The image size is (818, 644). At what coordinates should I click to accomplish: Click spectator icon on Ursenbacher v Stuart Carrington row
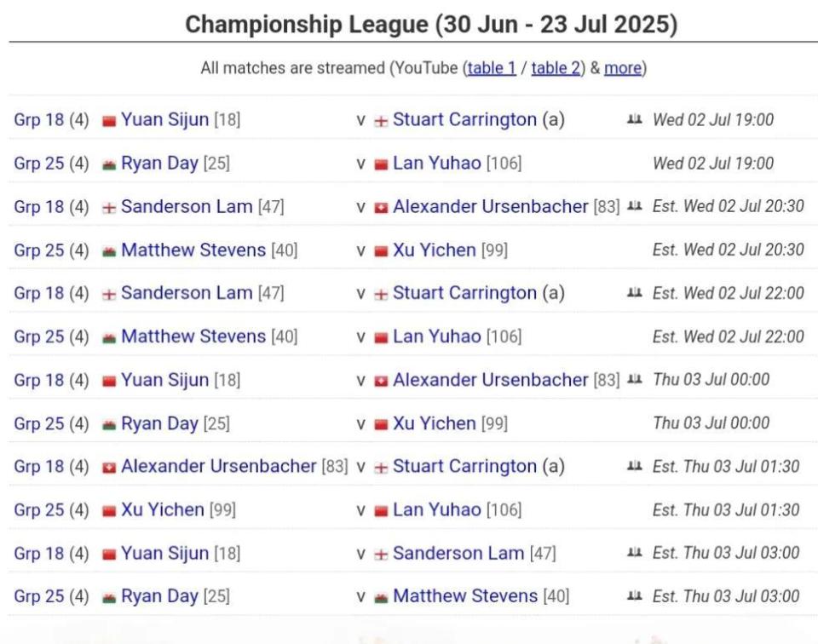coord(634,466)
